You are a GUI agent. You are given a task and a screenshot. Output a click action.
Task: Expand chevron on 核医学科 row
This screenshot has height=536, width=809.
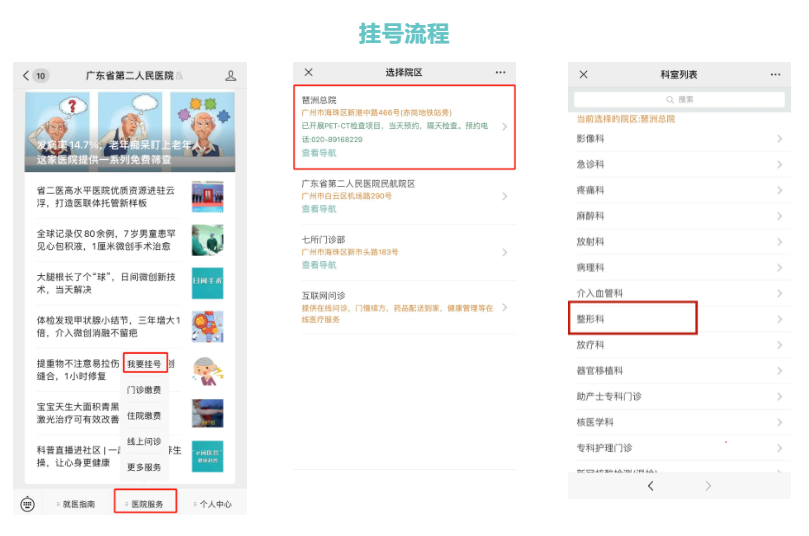(780, 423)
